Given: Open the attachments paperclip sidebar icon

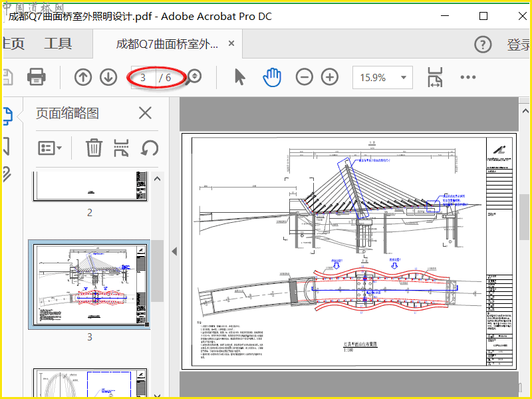Looking at the screenshot, I should [7, 175].
